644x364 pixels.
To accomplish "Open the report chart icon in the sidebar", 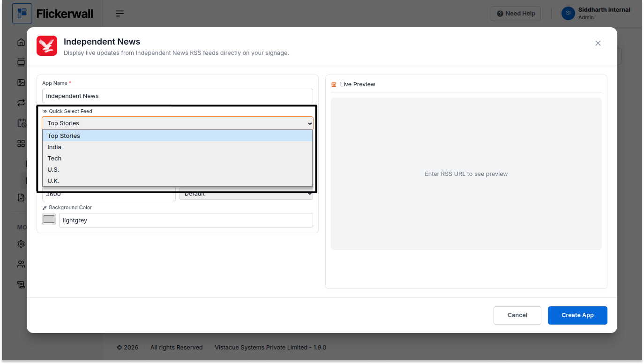I will pyautogui.click(x=21, y=197).
